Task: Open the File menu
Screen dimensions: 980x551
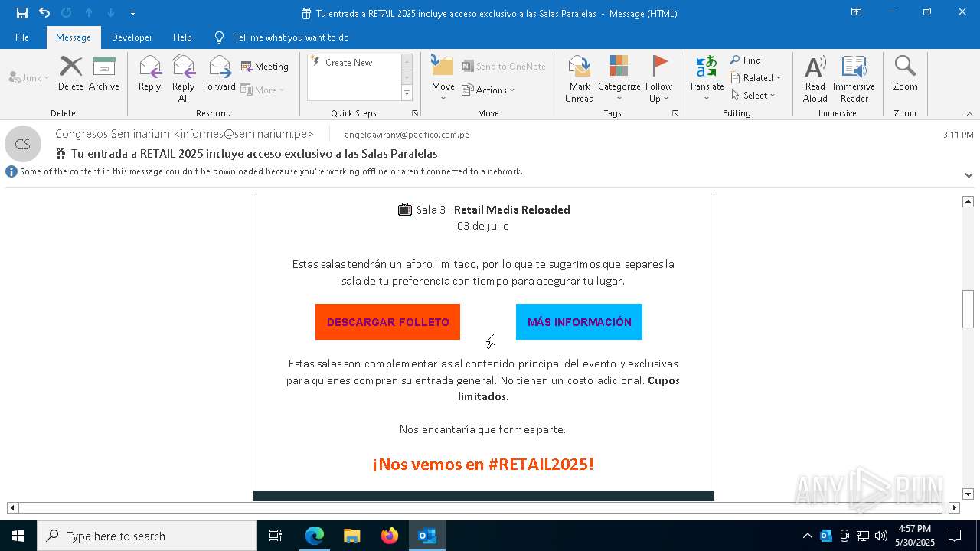Action: [22, 37]
